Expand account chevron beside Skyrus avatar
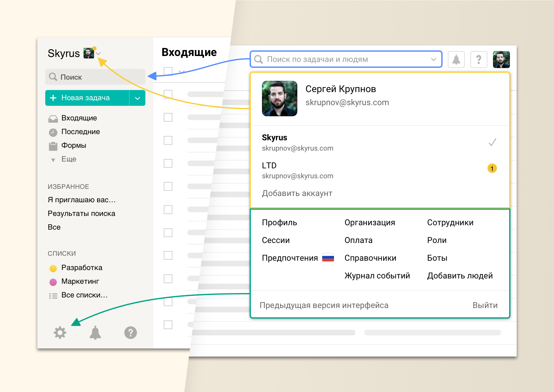 tap(98, 54)
